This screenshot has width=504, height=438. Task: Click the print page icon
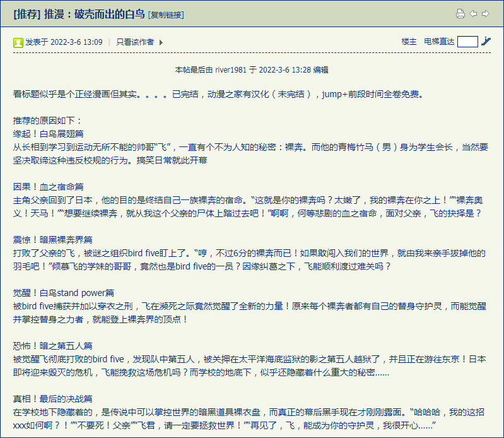point(460,13)
